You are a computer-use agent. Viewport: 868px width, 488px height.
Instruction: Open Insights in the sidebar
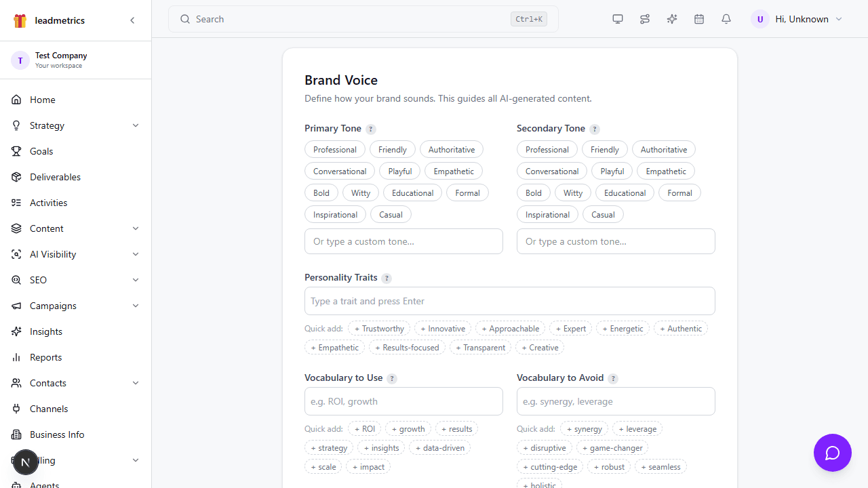tap(76, 331)
